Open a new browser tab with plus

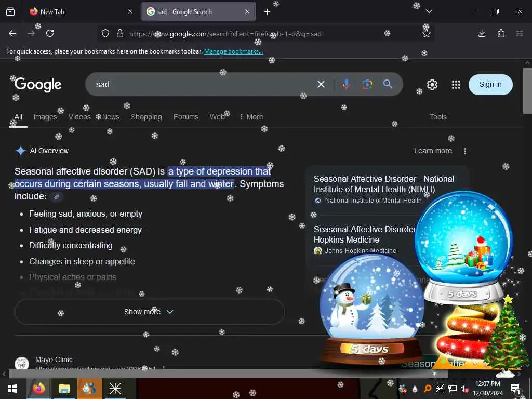267,12
